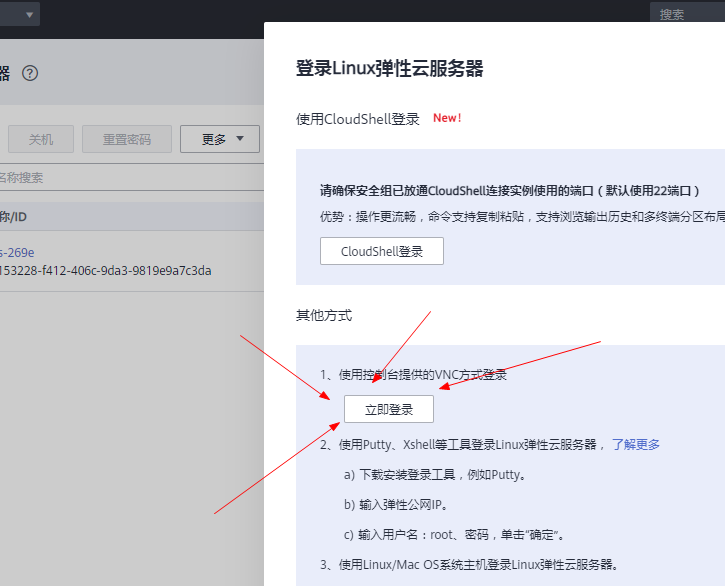Click the red New! label
Screen dimensions: 725x586
pyautogui.click(x=447, y=118)
